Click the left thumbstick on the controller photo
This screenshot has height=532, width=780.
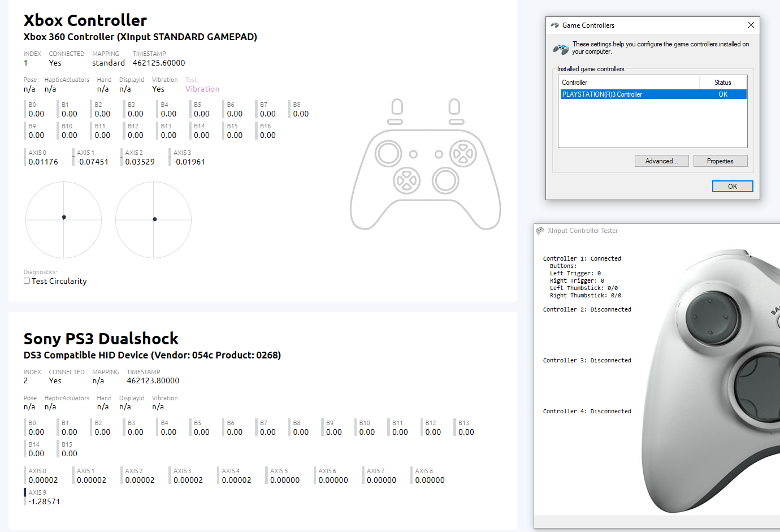[x=712, y=318]
